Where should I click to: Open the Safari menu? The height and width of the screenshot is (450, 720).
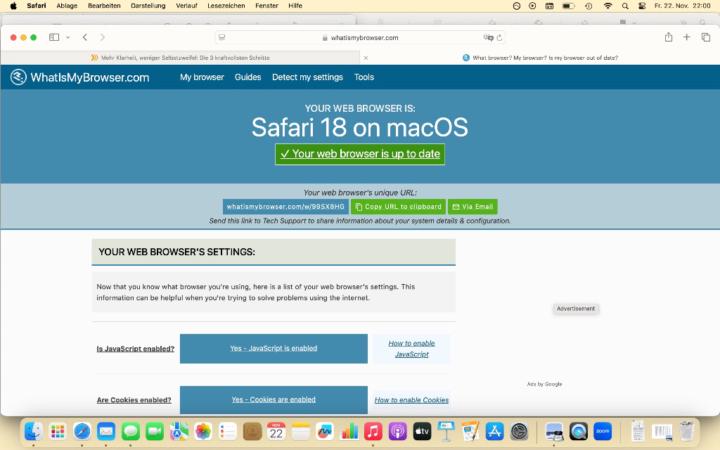coord(36,6)
